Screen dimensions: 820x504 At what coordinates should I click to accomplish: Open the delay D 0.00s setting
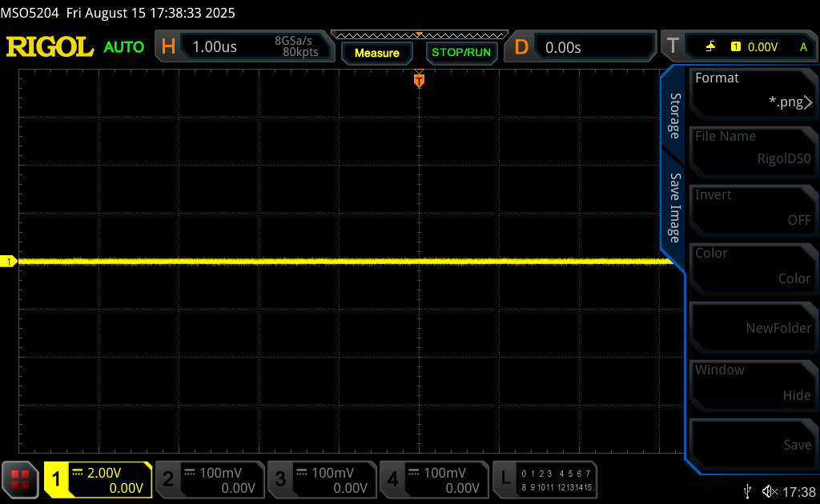[580, 47]
